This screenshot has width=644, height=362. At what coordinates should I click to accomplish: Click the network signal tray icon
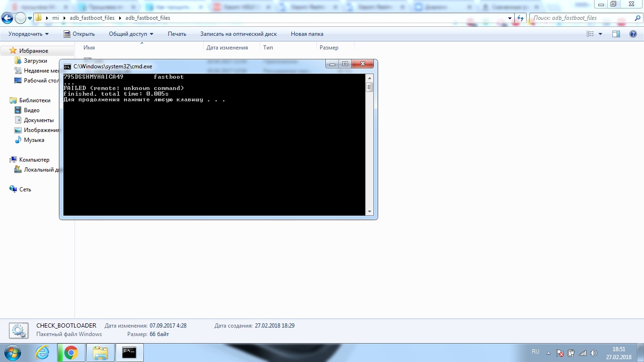[x=582, y=353]
